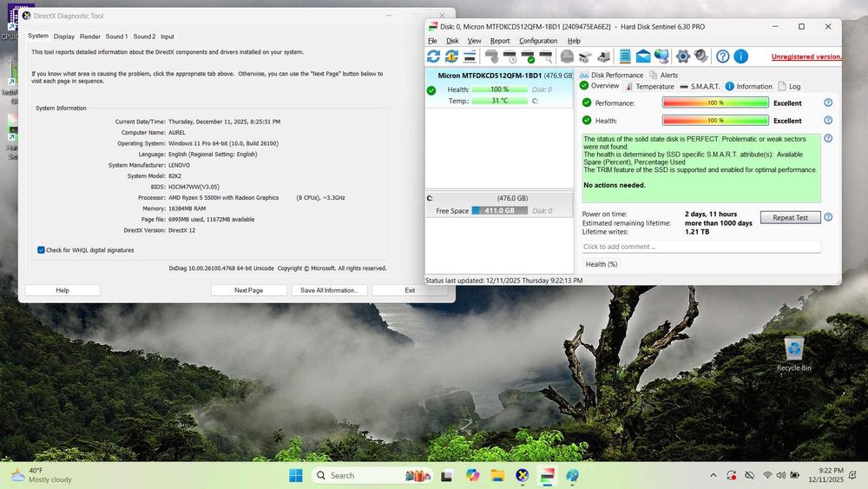Click the comment input field
The image size is (868, 489).
point(700,247)
